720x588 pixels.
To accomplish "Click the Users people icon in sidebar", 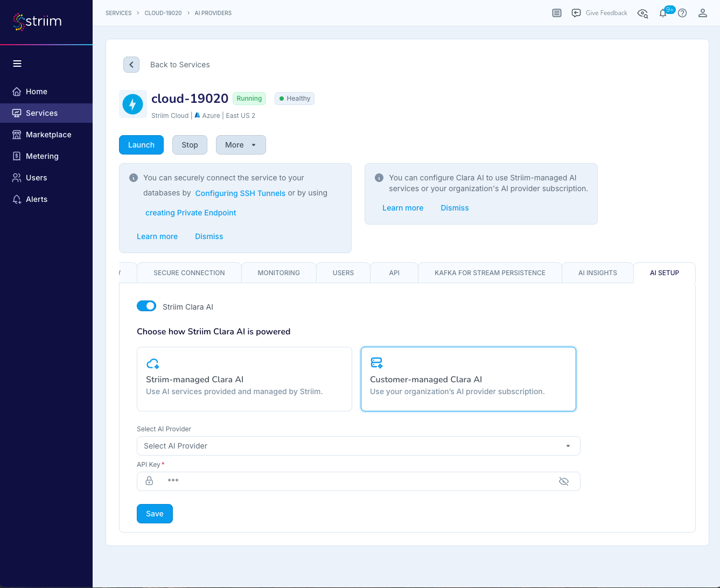I will [17, 178].
